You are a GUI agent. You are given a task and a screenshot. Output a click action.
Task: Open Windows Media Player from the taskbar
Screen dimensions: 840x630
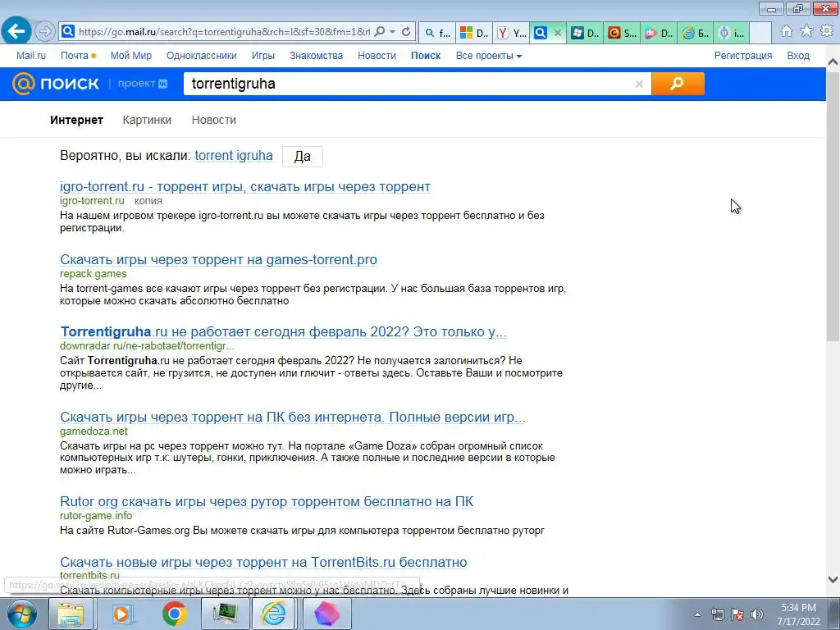click(121, 614)
